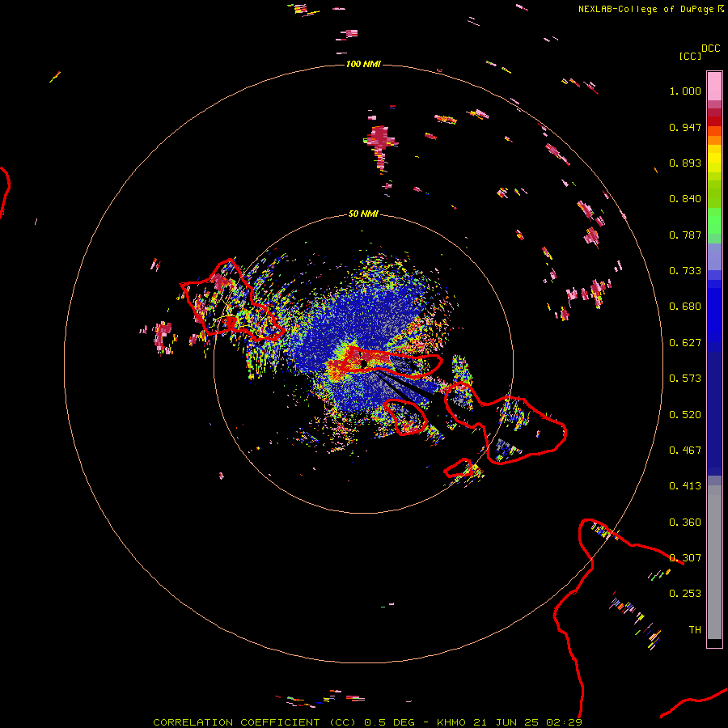Pick the gray bottom color bar segment
728x728 pixels.
point(714,562)
